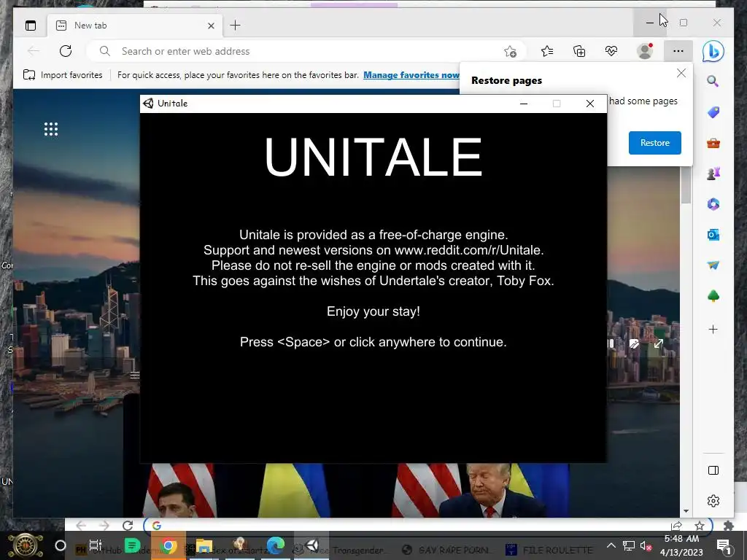Click Press Space to continue text in Unitale

373,342
